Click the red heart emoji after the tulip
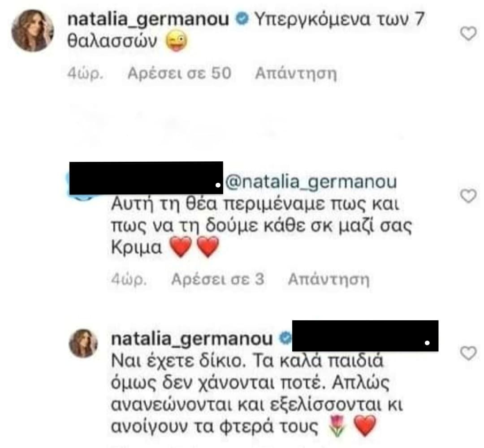Screen dimensions: 484x448 click(x=365, y=426)
